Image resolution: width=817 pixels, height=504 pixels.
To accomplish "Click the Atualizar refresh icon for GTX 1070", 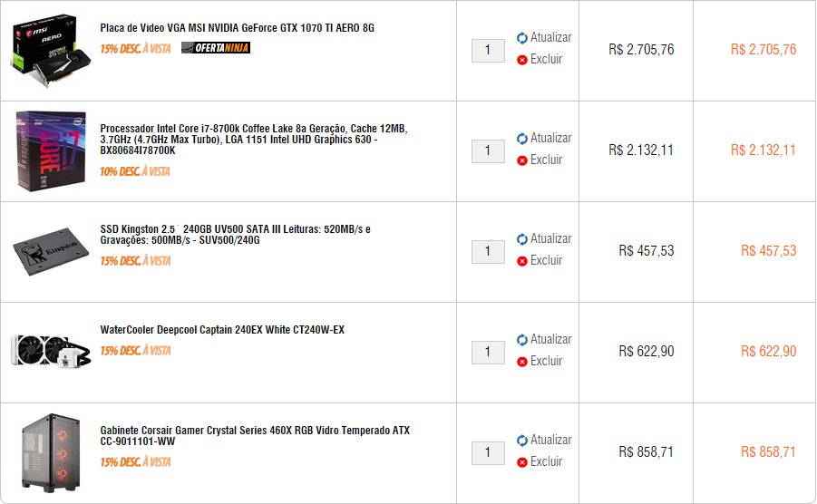I will pos(522,38).
